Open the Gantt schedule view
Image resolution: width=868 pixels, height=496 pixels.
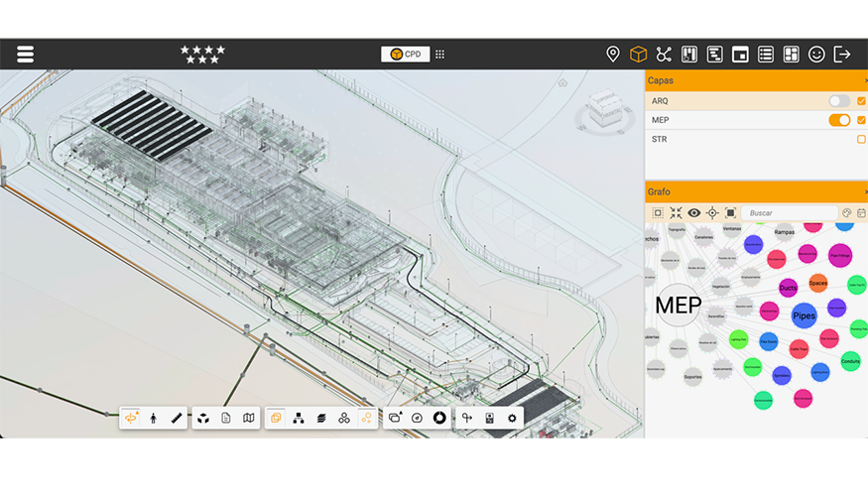[714, 54]
